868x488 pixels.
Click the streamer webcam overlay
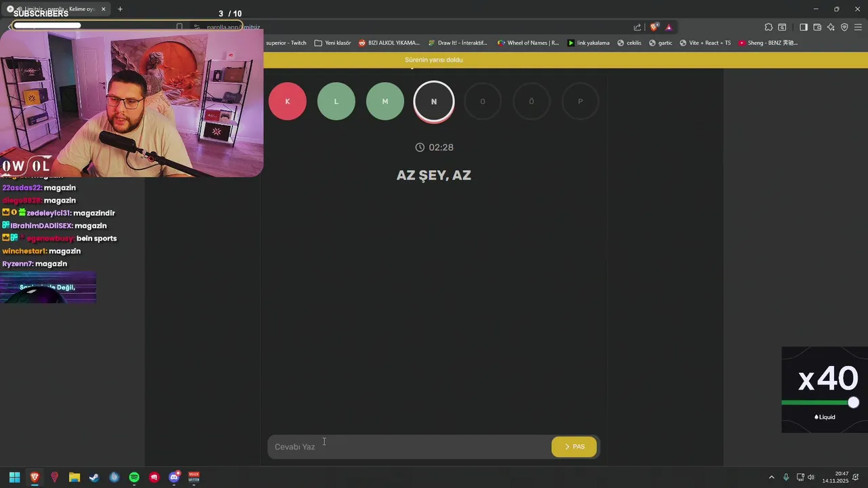pyautogui.click(x=132, y=103)
